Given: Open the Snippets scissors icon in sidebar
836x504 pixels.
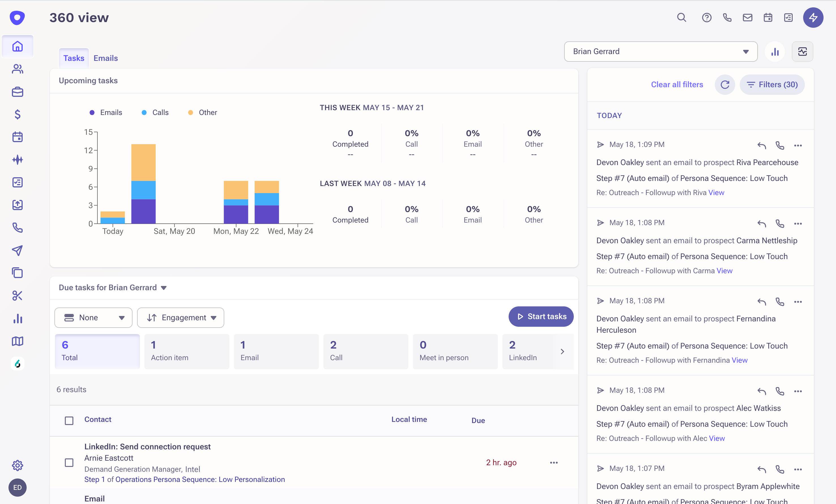Looking at the screenshot, I should click(17, 295).
